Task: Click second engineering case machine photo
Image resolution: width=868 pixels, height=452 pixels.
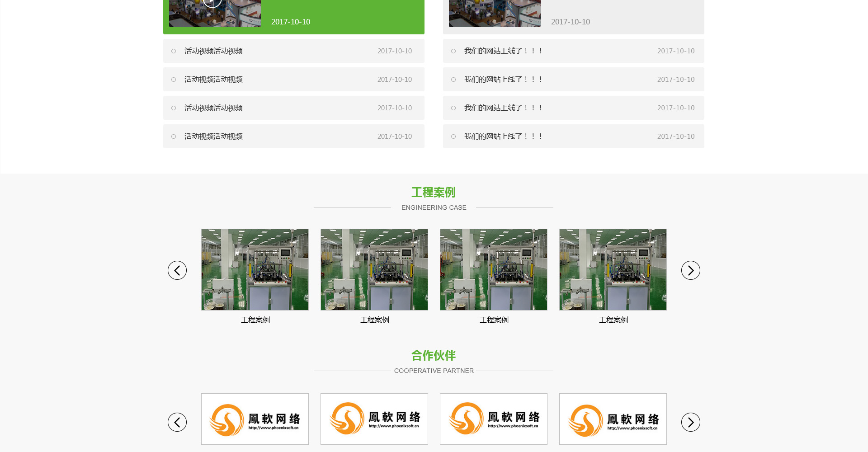Action: tap(374, 269)
